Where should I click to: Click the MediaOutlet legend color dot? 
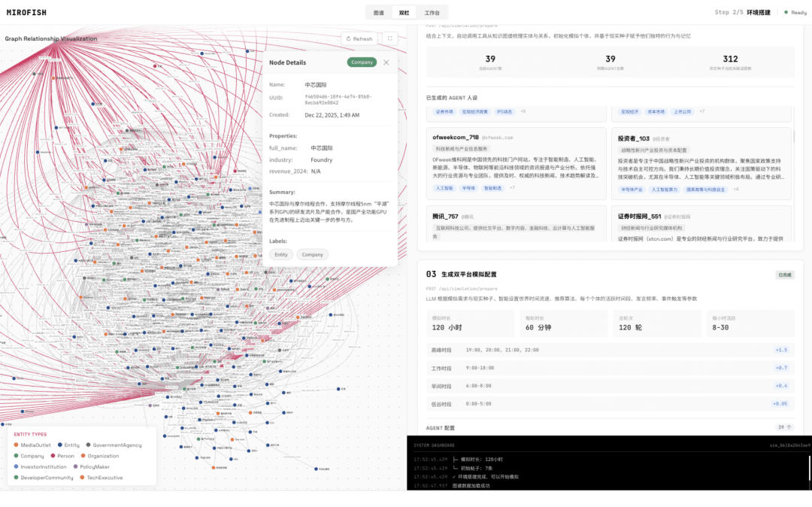[x=16, y=445]
